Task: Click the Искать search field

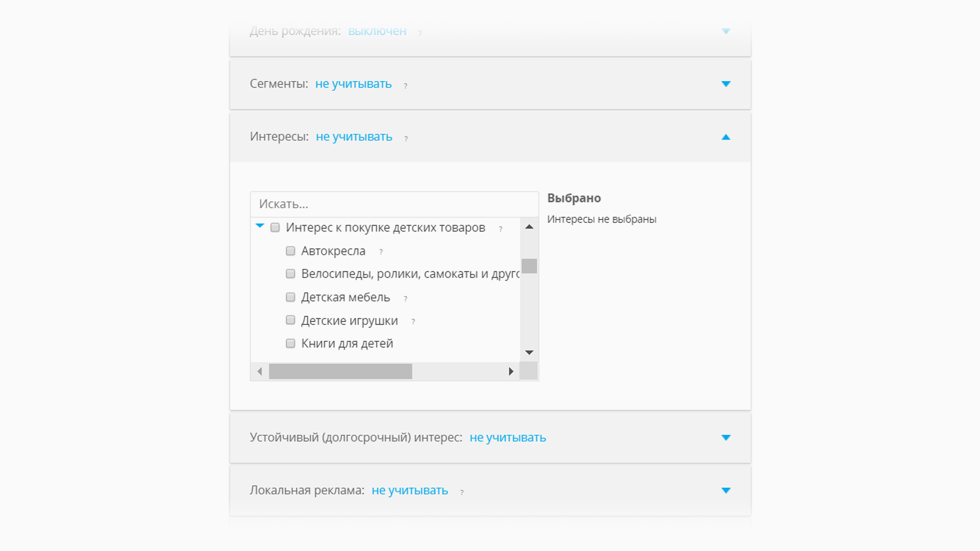Action: pos(394,205)
